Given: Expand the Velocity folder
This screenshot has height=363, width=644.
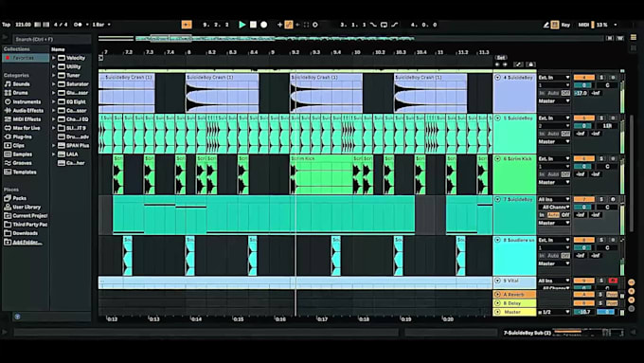Looking at the screenshot, I should tap(54, 58).
